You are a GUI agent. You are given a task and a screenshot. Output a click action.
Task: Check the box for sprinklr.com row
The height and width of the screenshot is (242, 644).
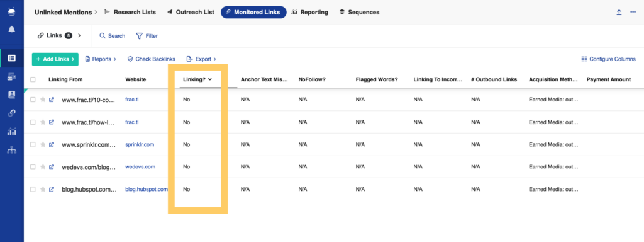[x=33, y=144]
